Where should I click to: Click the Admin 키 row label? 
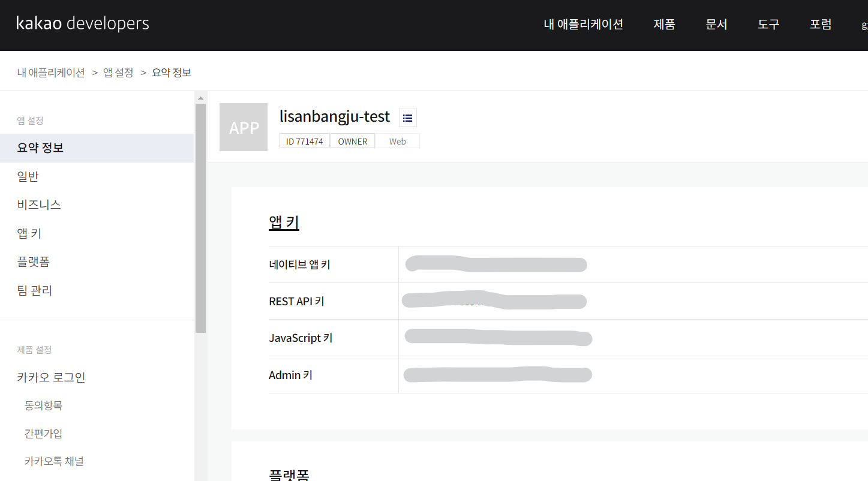(290, 375)
